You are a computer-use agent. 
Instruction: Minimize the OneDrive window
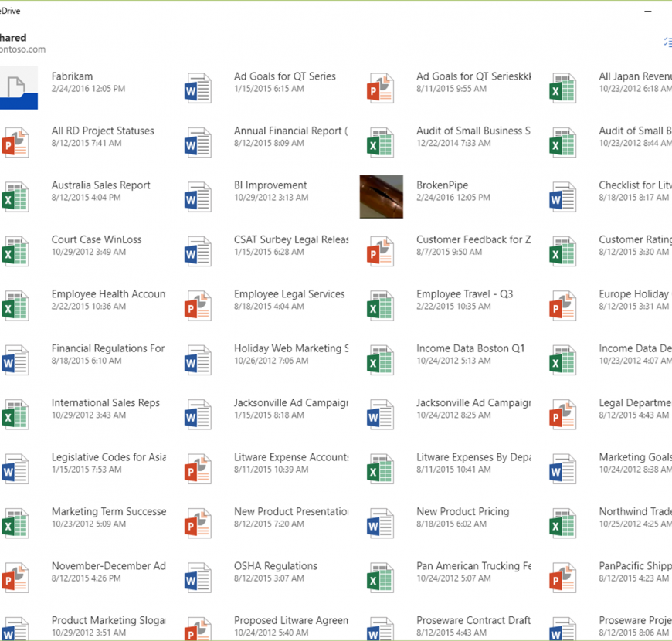tap(647, 11)
